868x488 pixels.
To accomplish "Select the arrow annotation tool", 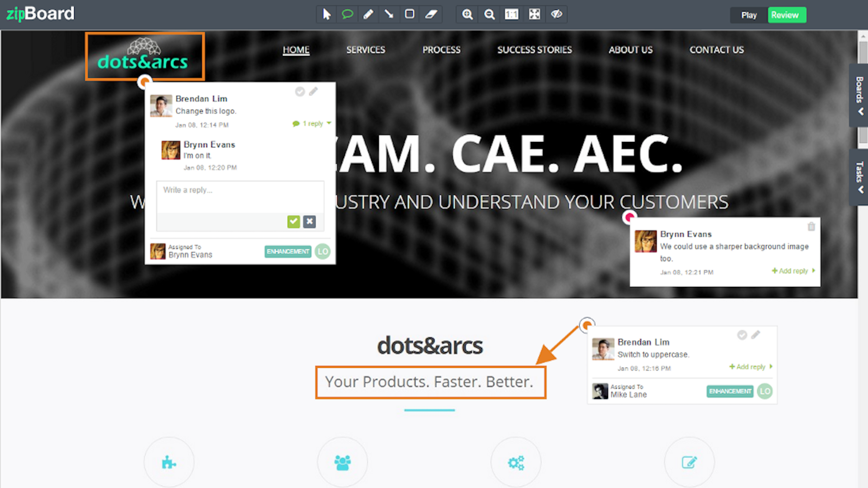I will point(388,14).
